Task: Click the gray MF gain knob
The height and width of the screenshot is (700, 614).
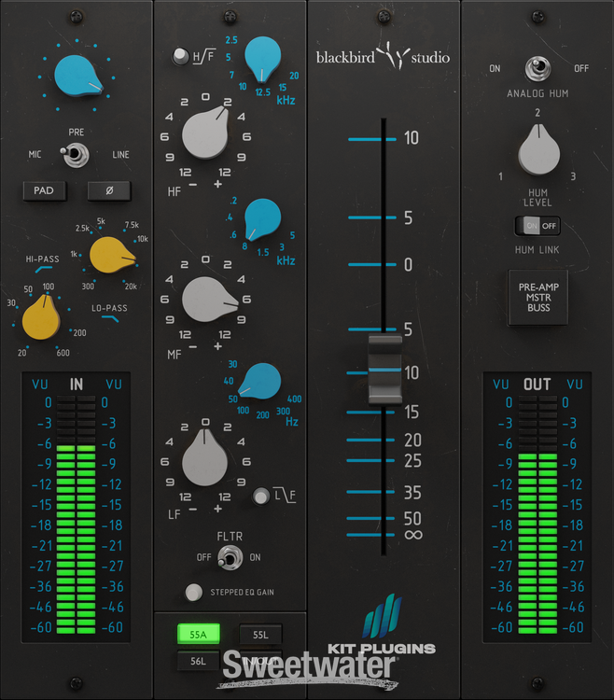Action: point(206,298)
